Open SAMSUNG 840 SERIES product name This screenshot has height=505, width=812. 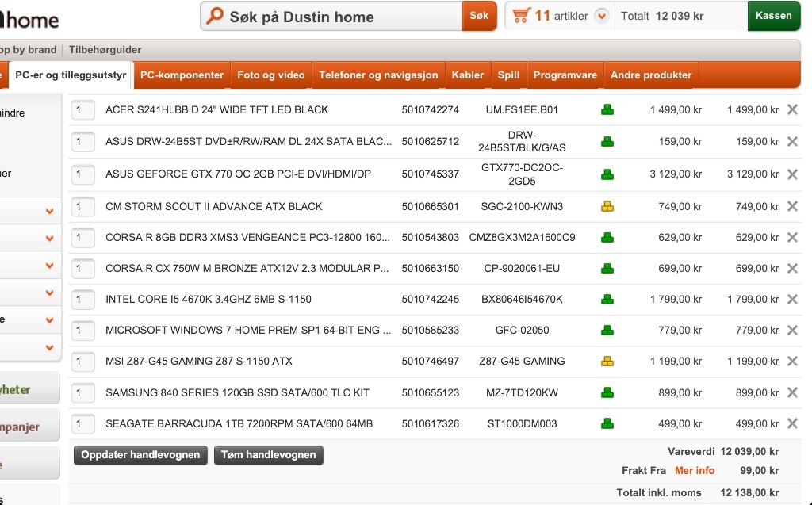[237, 392]
